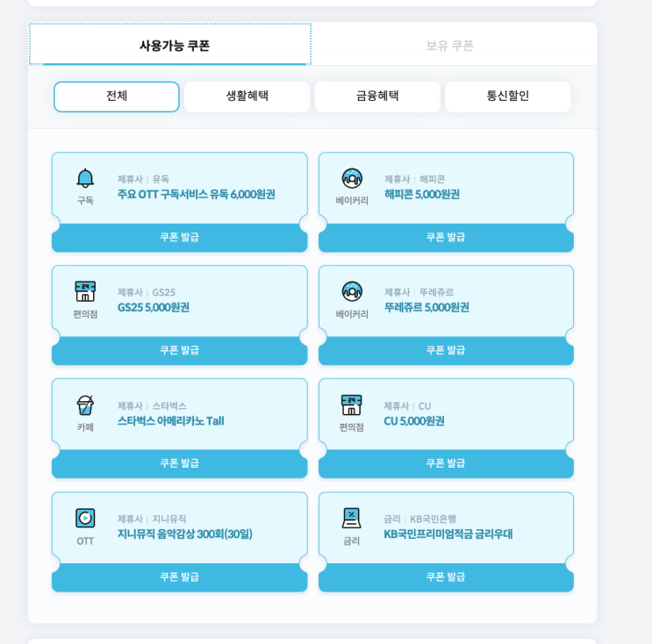Screen dimensions: 652x644
Task: Click the 금리 percent icon for KB국민은행
Action: tap(351, 518)
